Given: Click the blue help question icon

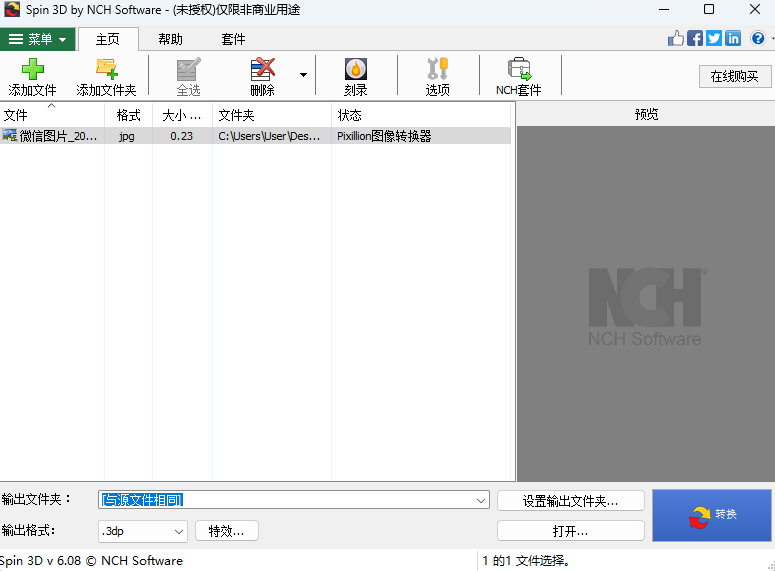Looking at the screenshot, I should (758, 38).
